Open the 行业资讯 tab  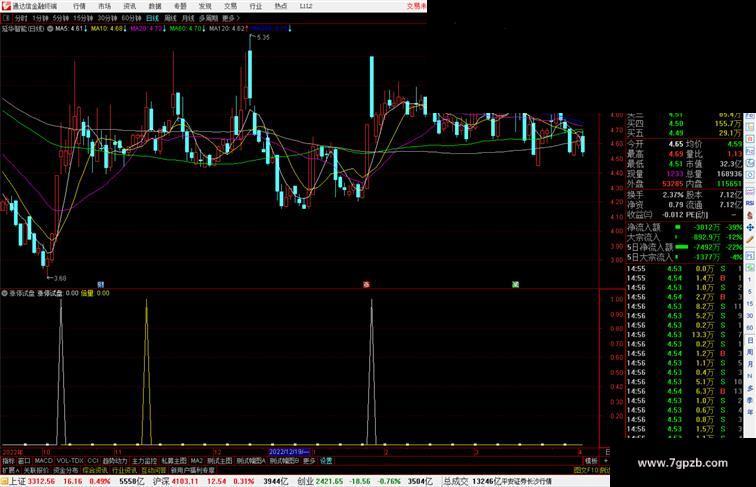tap(124, 470)
